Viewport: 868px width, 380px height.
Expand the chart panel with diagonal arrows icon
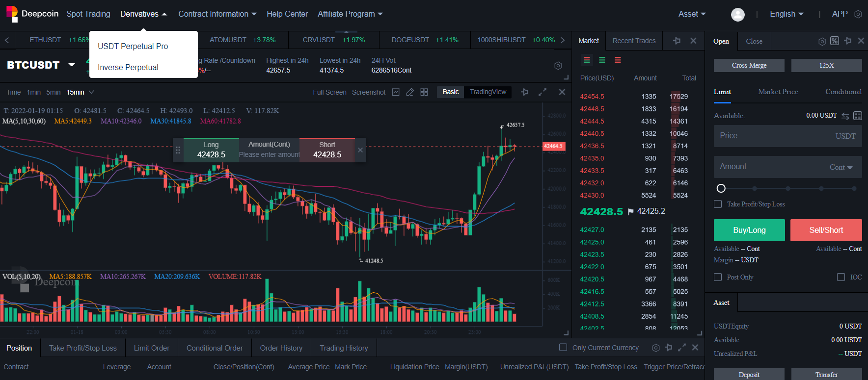542,92
